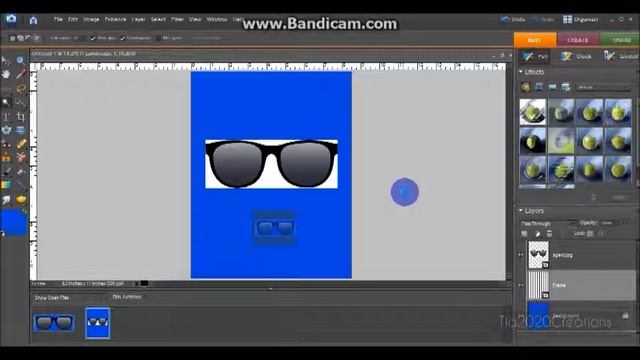This screenshot has height=360, width=640.
Task: Open the blend mode dropdown
Action: (x=548, y=223)
